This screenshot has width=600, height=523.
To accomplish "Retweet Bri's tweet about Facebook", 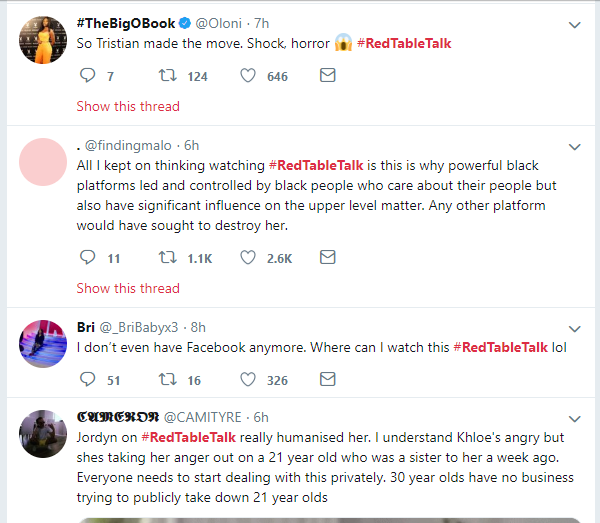I will click(169, 379).
